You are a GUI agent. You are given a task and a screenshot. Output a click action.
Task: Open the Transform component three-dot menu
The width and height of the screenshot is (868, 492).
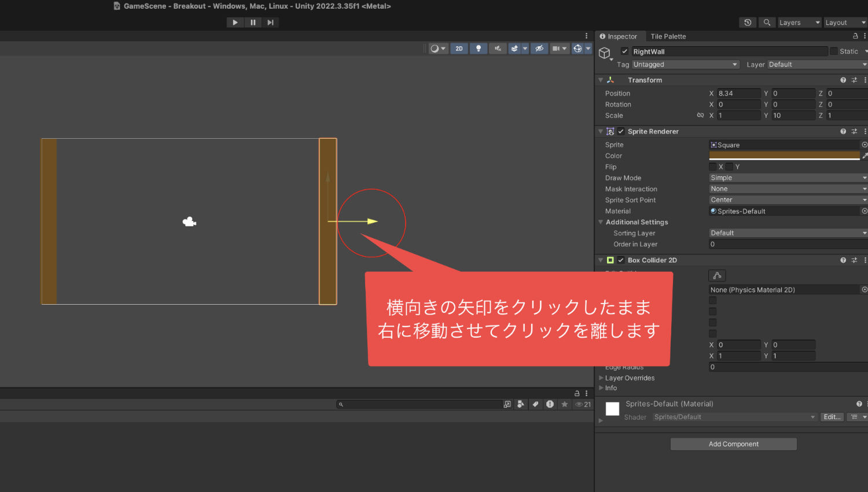point(865,80)
